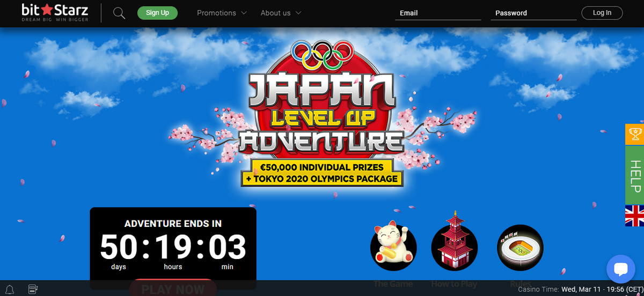Click the BitStarz logo
This screenshot has height=296, width=644.
(x=55, y=13)
